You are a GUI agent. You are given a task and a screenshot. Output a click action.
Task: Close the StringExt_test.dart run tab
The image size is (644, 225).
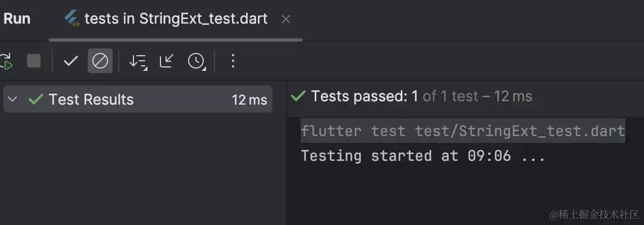(286, 19)
